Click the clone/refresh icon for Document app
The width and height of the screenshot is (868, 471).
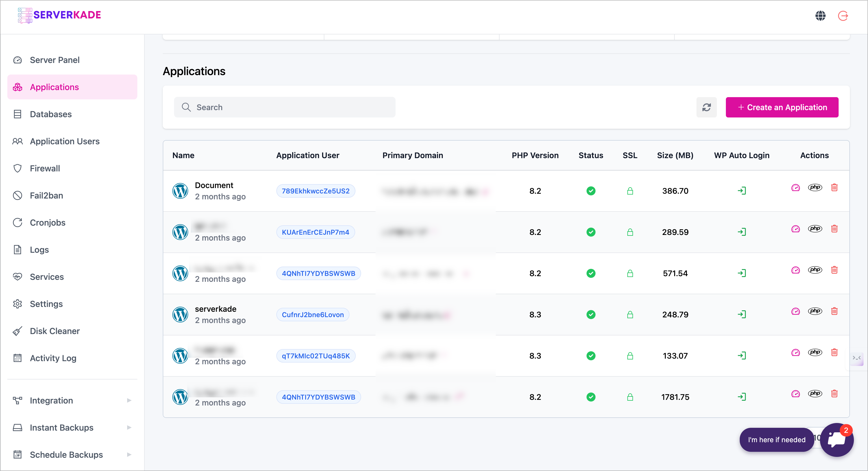794,187
